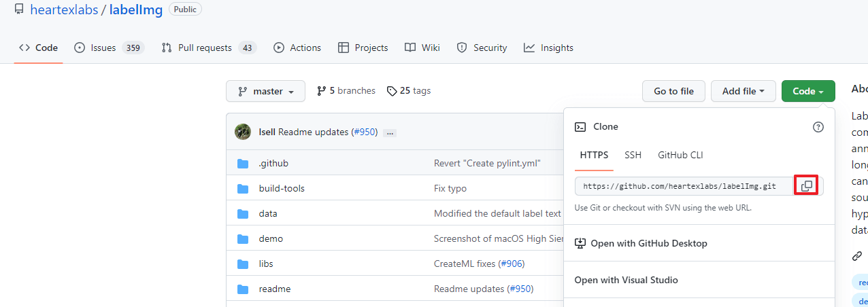Open the Projects tab
Viewport: 868px width, 307px height.
363,48
